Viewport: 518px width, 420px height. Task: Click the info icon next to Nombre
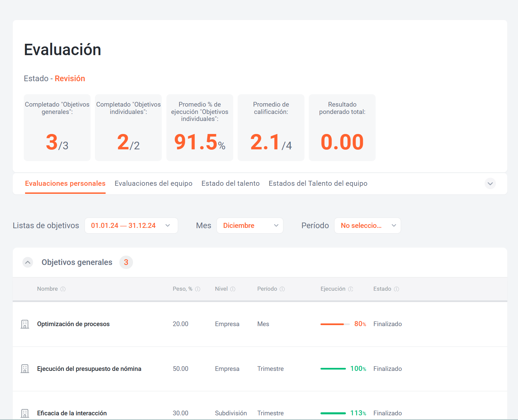(63, 289)
